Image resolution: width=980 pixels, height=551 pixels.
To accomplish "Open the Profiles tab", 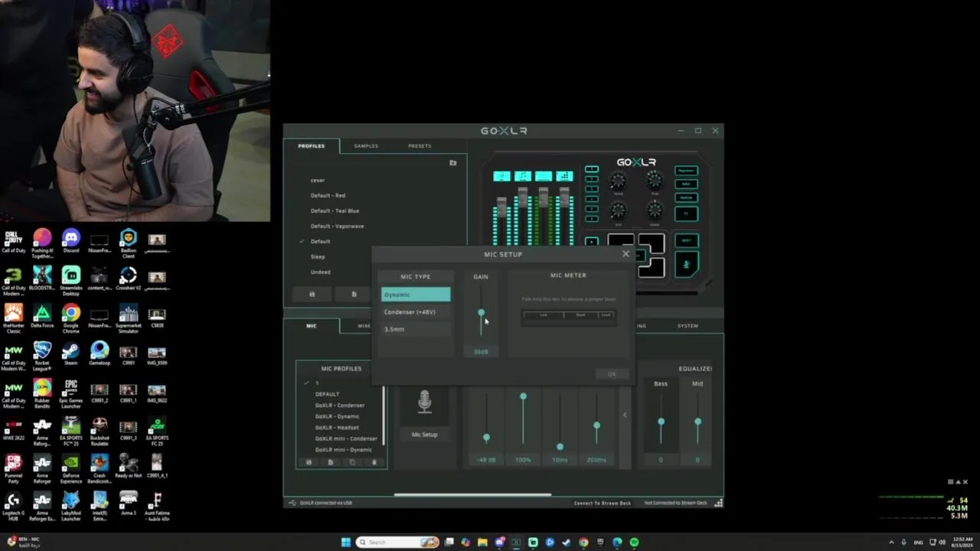I will (x=311, y=145).
